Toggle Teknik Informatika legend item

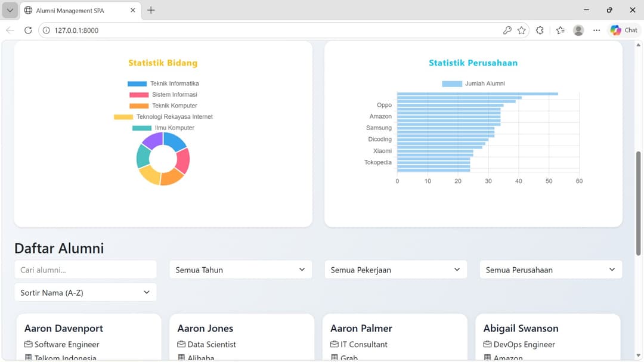pyautogui.click(x=163, y=83)
